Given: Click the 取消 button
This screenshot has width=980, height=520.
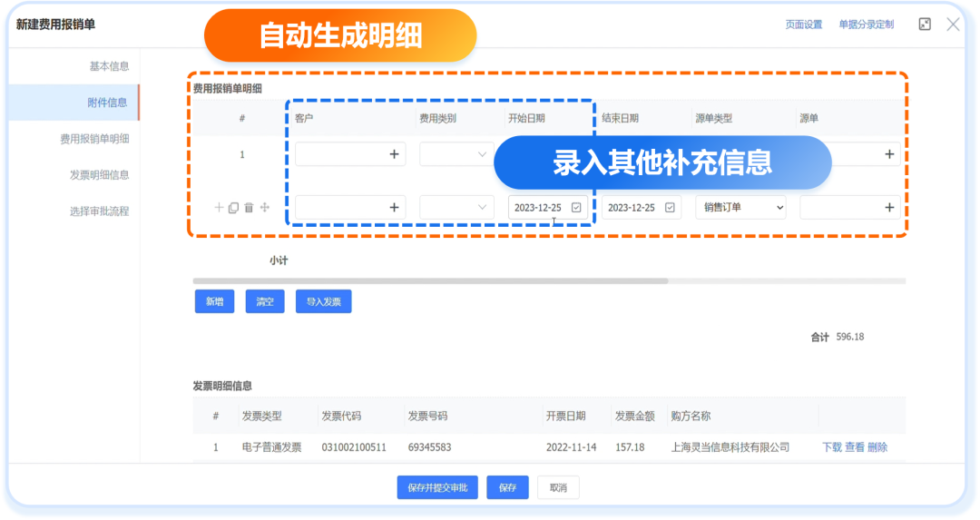Looking at the screenshot, I should [x=558, y=487].
